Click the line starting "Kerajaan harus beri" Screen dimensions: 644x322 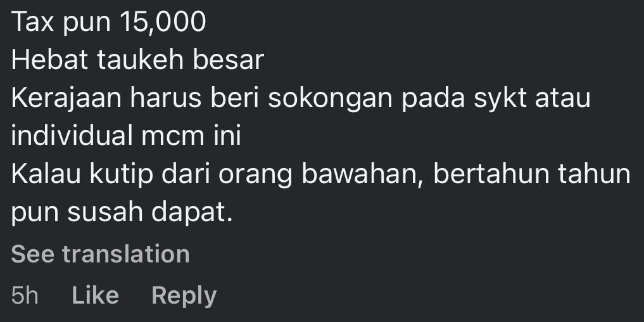pos(301,99)
